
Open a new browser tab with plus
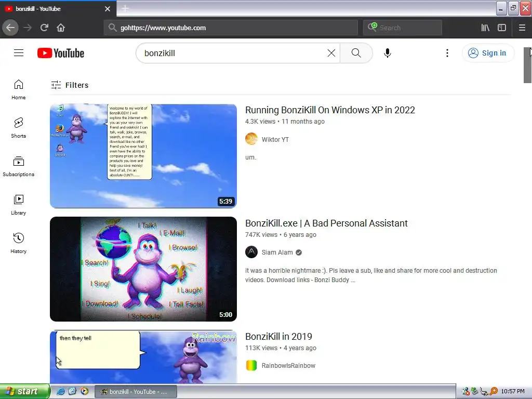pos(125,8)
